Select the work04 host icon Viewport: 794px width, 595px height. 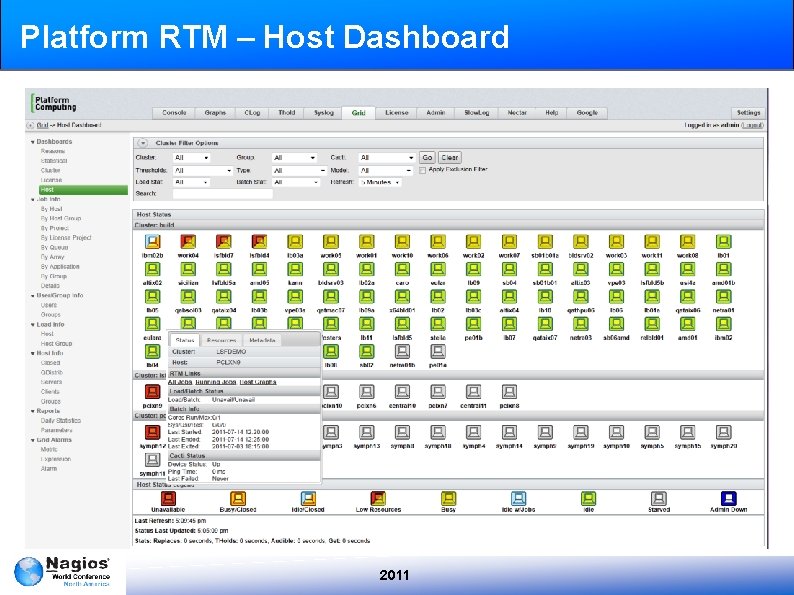(x=188, y=242)
